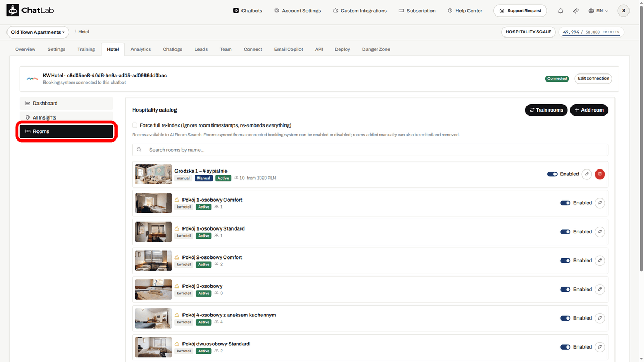Click the ChatLab robot logo
644x362 pixels.
click(13, 11)
